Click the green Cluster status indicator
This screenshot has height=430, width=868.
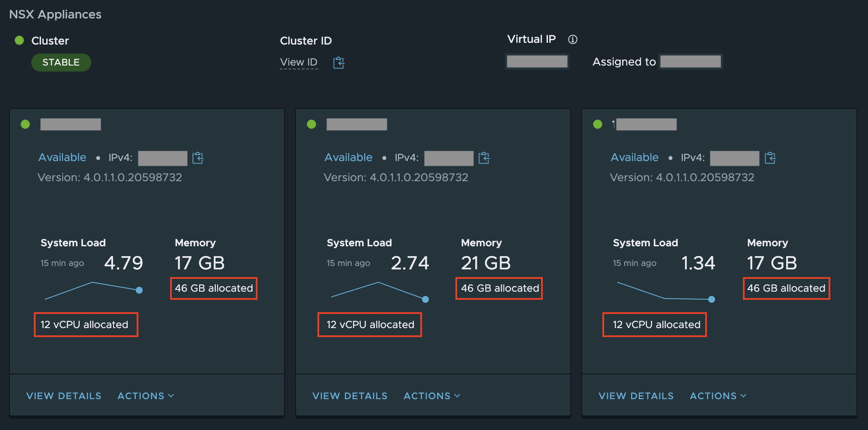19,41
